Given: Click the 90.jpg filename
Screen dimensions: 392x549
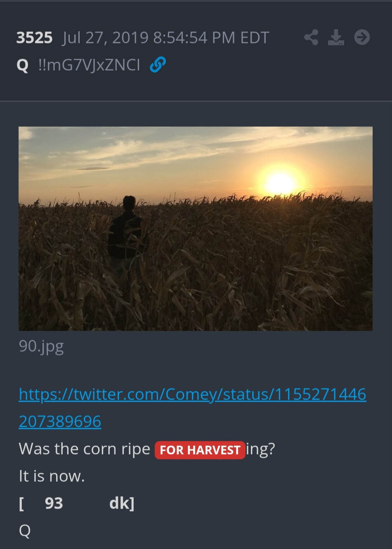Looking at the screenshot, I should 41,346.
